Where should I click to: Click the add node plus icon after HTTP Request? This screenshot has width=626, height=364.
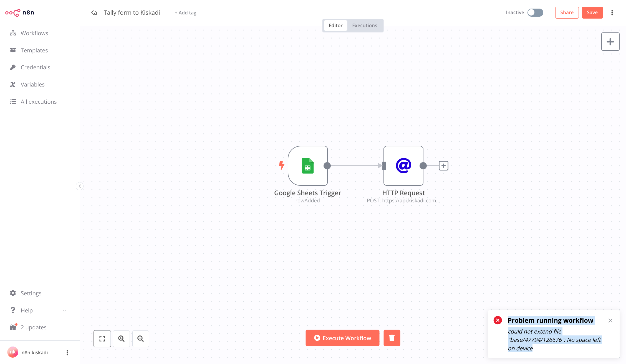click(443, 166)
